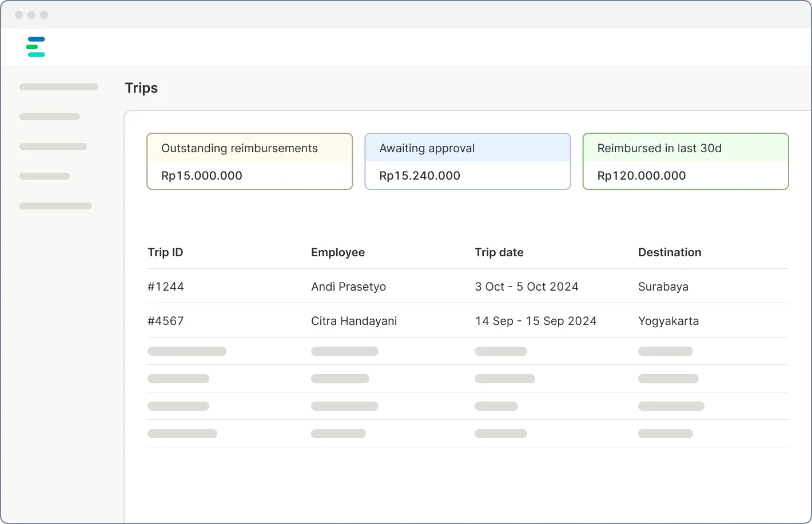
Task: Open the Reimbursed in last 30d card
Action: tap(686, 161)
